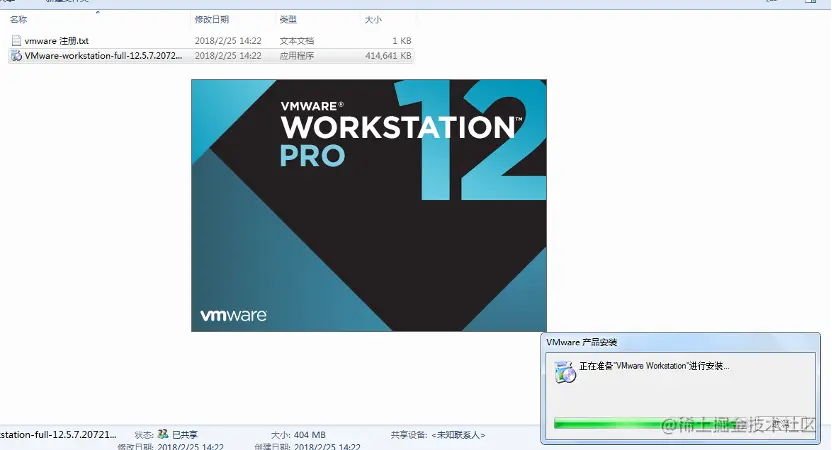The width and height of the screenshot is (832, 450).
Task: Click the VMware-workstation installer file icon
Action: (x=16, y=56)
